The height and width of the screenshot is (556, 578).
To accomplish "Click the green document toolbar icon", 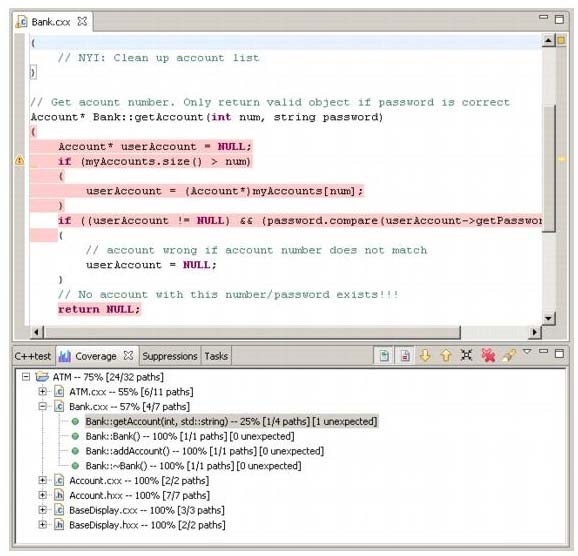I will (x=384, y=356).
